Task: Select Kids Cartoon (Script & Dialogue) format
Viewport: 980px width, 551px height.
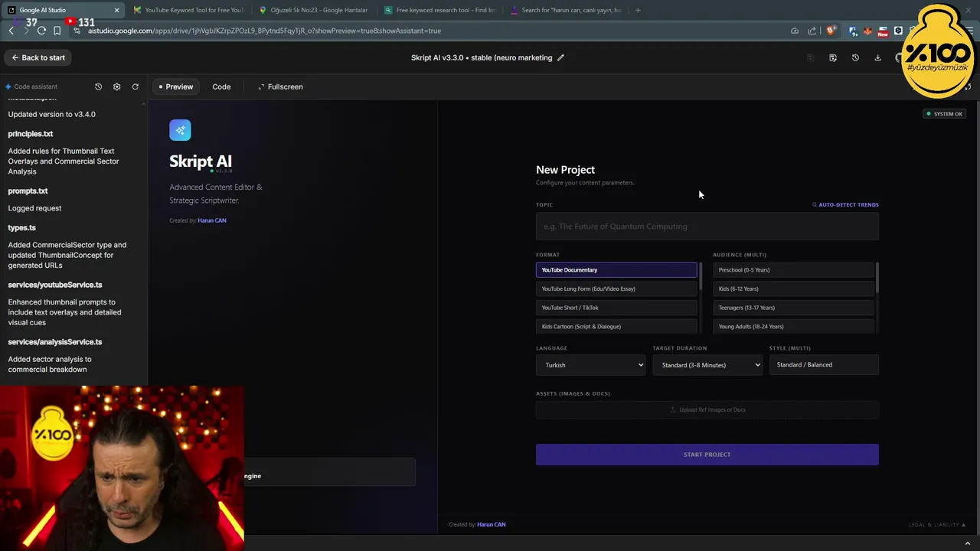Action: 616,326
